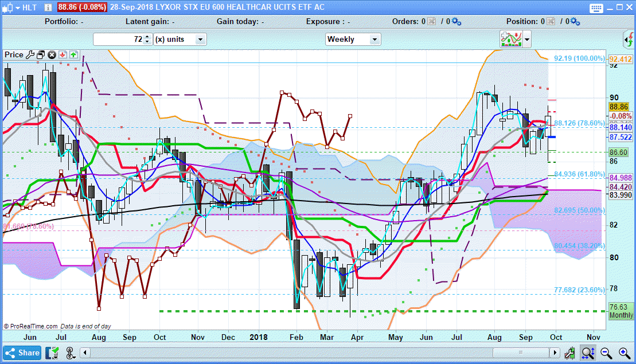The height and width of the screenshot is (364, 636).
Task: Click the 82.695 (50.00%) Fibonacci label
Action: pos(579,210)
